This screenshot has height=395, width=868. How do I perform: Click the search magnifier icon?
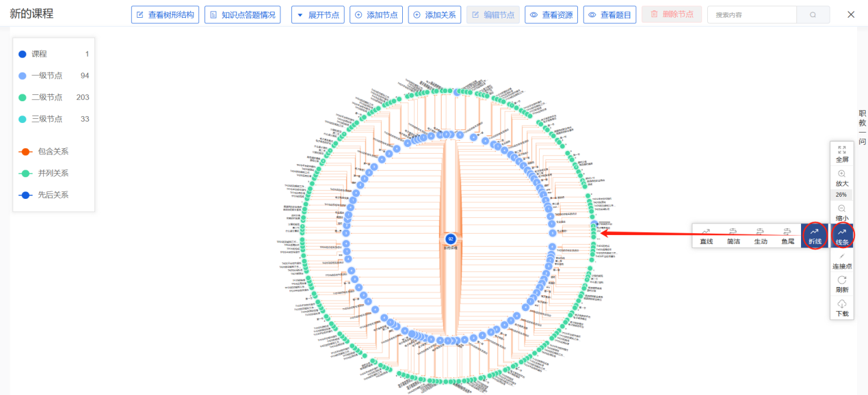pos(813,14)
